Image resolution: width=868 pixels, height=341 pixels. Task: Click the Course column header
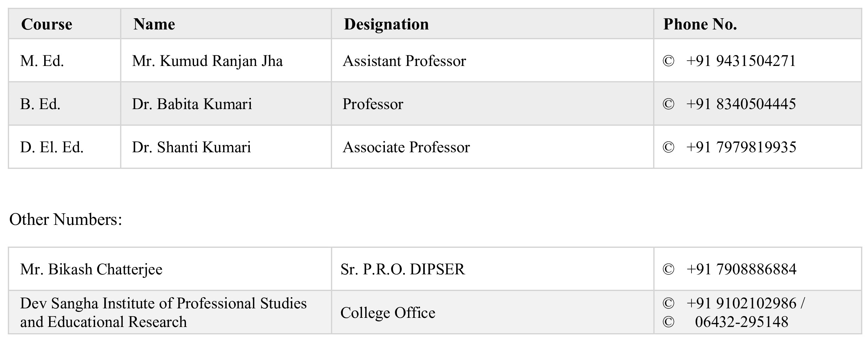click(47, 24)
